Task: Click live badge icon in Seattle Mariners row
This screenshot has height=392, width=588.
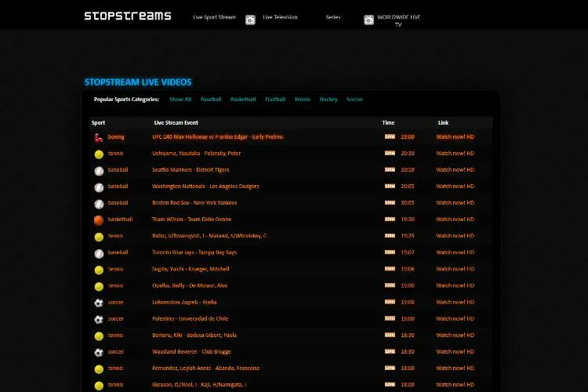Action: click(x=390, y=169)
